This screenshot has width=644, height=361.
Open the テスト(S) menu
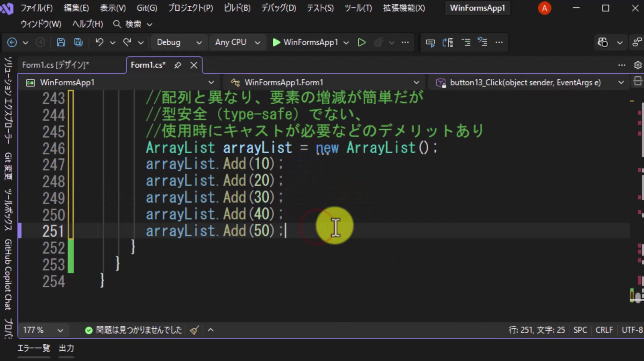pos(320,8)
